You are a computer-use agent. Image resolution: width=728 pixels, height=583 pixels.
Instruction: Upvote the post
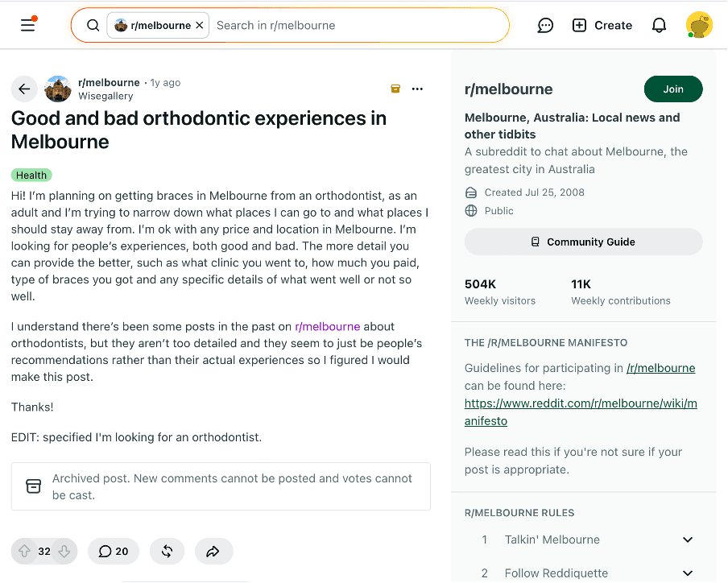(24, 551)
